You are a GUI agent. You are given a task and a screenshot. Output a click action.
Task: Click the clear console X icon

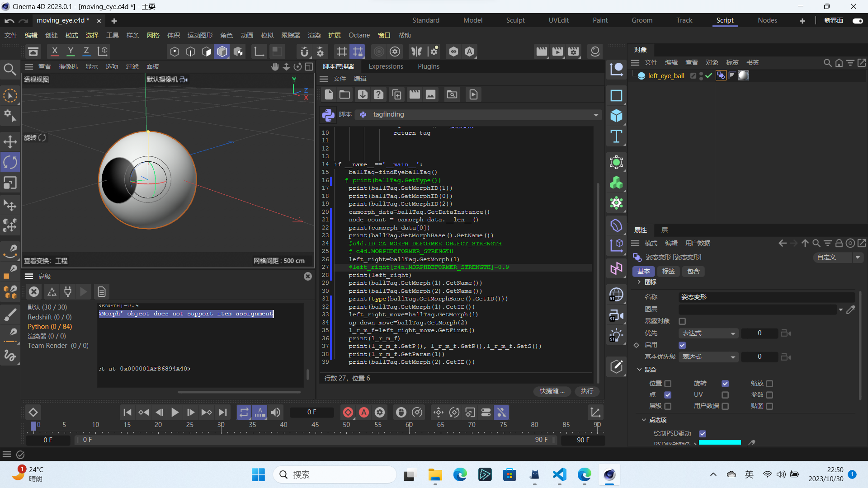tap(34, 292)
